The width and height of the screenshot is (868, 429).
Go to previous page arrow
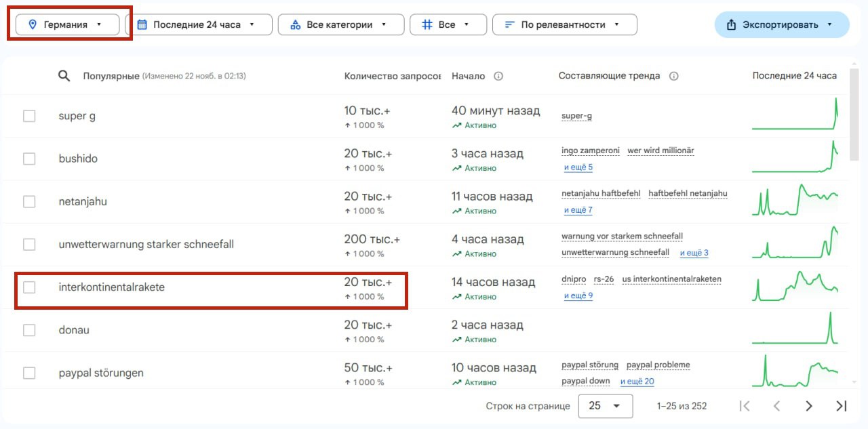(x=777, y=406)
